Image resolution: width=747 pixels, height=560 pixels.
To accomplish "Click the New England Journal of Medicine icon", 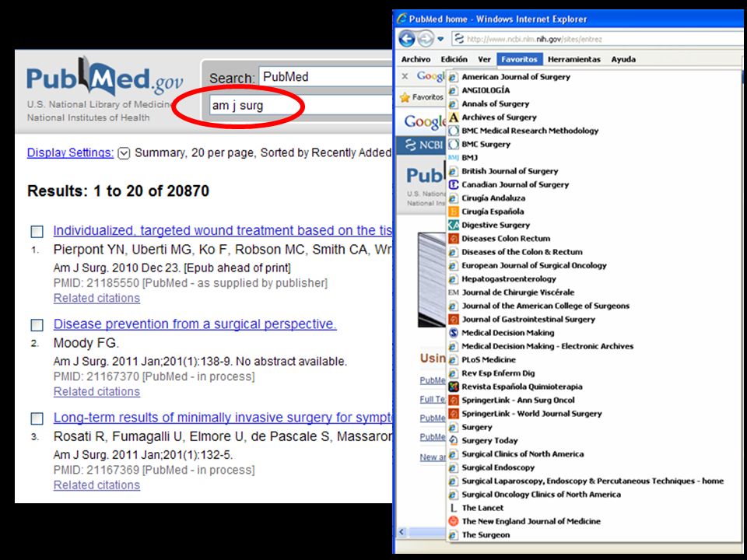I will coord(454,521).
